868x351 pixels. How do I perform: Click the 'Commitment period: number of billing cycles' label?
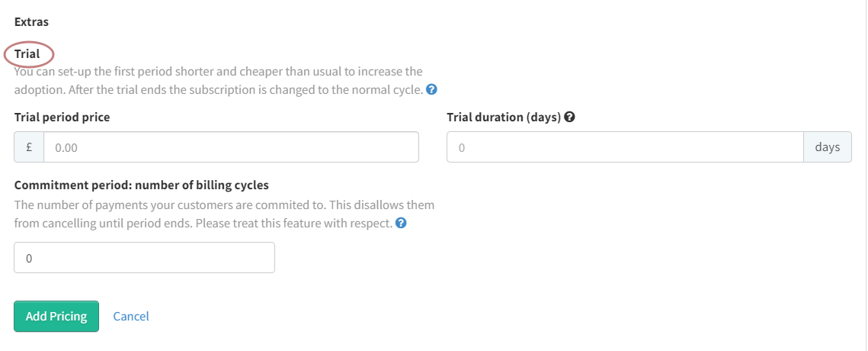point(142,185)
